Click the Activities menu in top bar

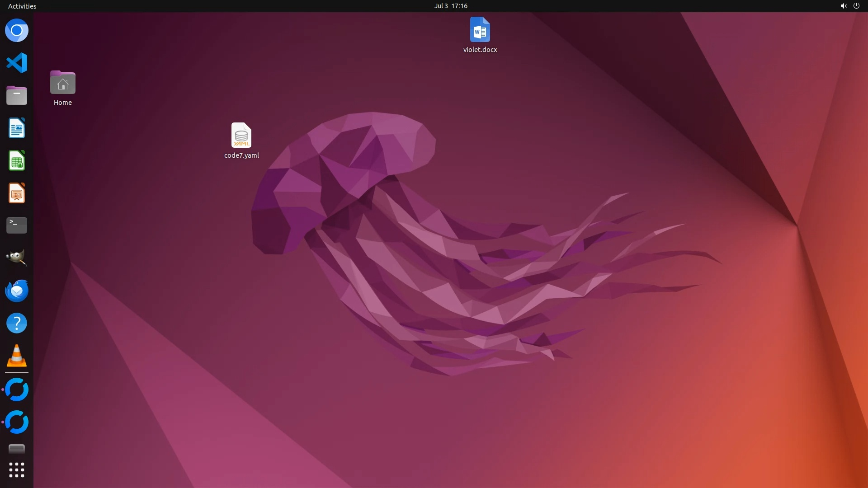pos(22,6)
